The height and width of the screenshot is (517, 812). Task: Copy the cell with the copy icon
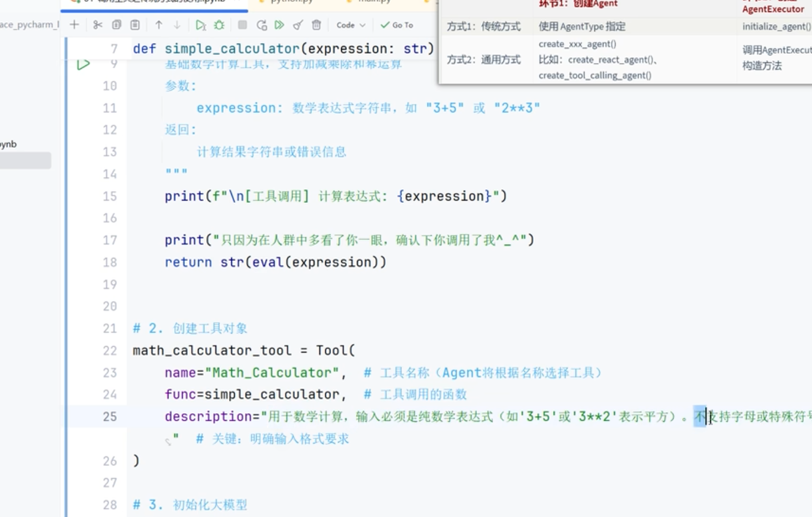coord(117,25)
